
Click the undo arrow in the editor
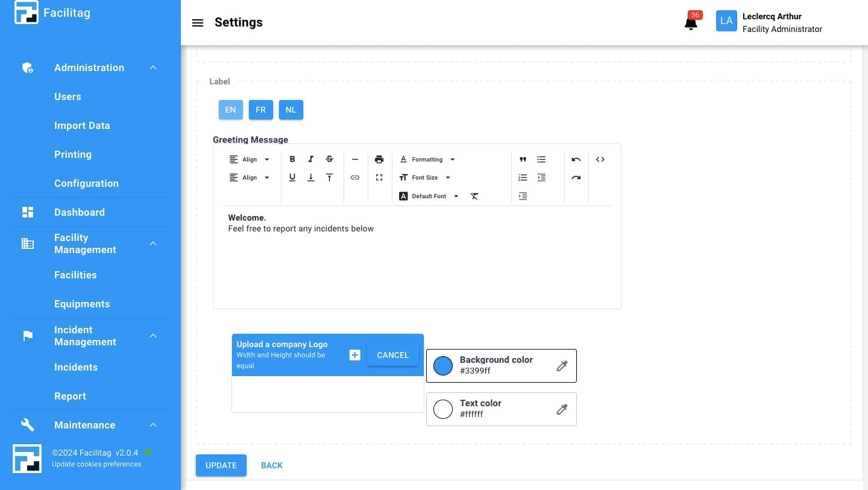point(576,160)
